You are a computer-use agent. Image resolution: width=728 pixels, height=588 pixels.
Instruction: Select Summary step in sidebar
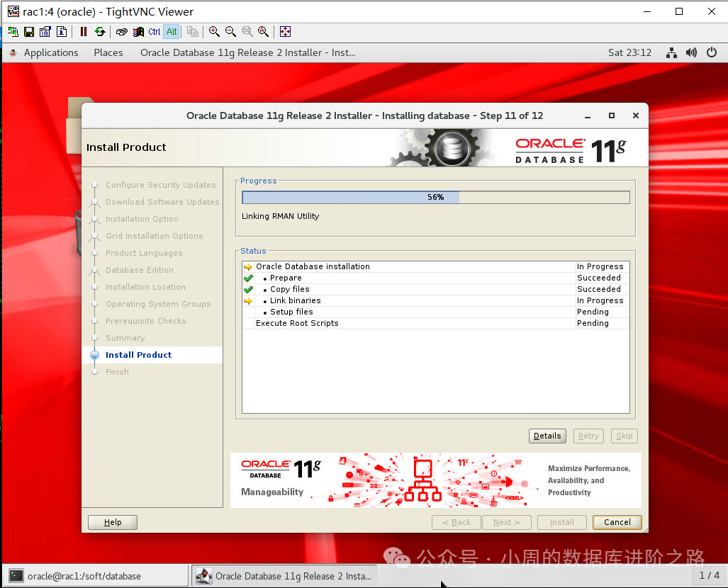coord(125,338)
